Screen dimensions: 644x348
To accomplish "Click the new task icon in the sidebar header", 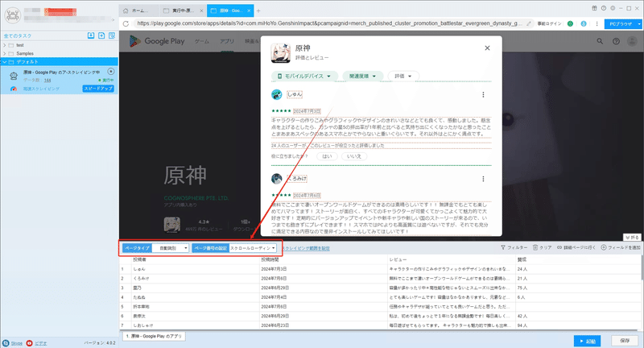I will [101, 35].
